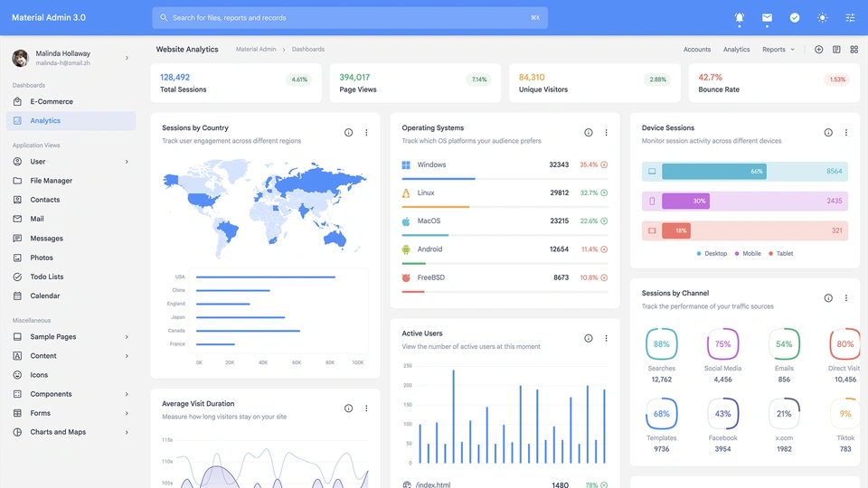The width and height of the screenshot is (868, 488).
Task: Click the 84,310 Unique Visitors value
Action: tap(532, 78)
